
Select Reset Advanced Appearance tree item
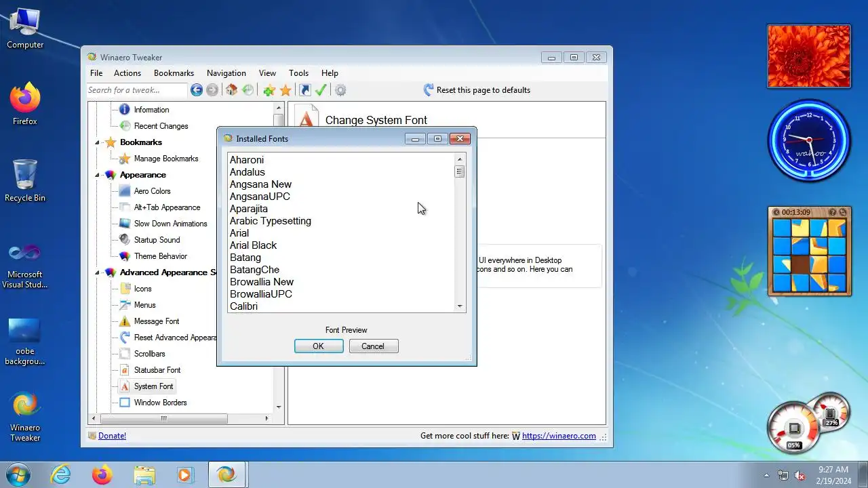(175, 338)
